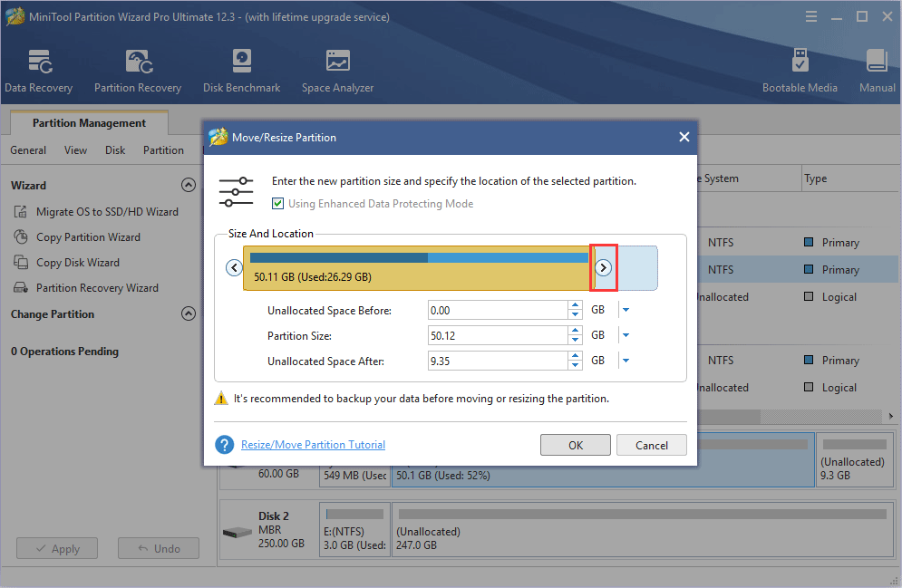Click the Apply button
Image resolution: width=902 pixels, height=588 pixels.
point(57,548)
